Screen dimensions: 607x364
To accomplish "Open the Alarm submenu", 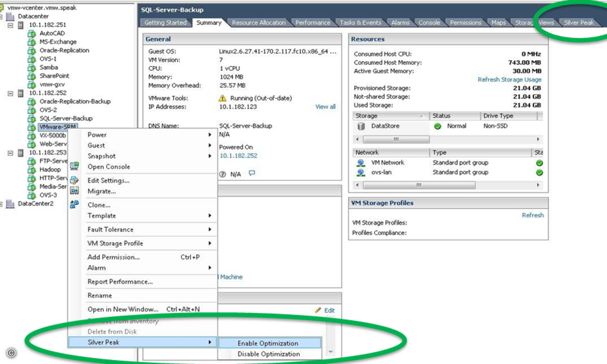I will [143, 268].
